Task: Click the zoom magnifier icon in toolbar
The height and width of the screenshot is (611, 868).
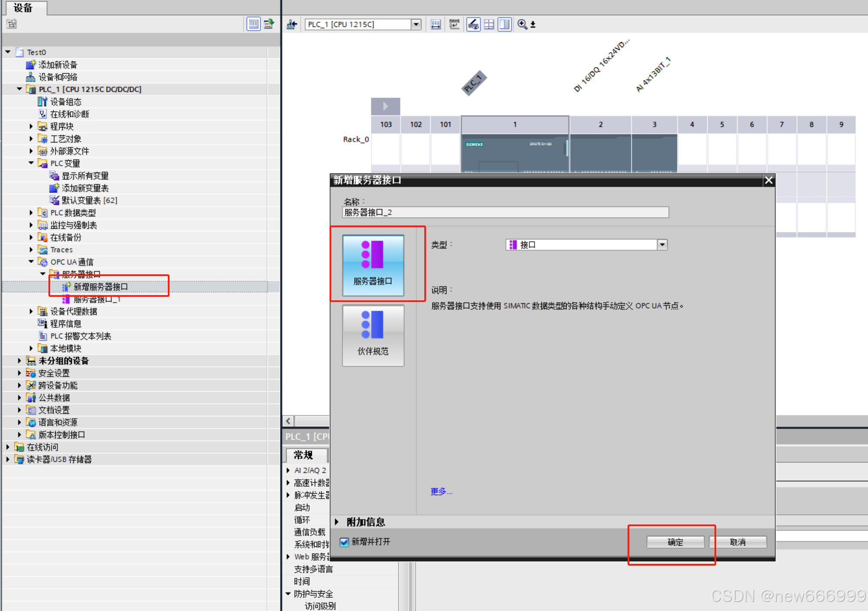Action: [x=522, y=24]
